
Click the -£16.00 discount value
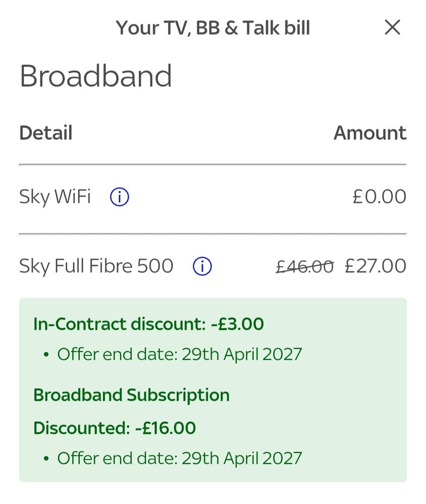click(x=166, y=428)
